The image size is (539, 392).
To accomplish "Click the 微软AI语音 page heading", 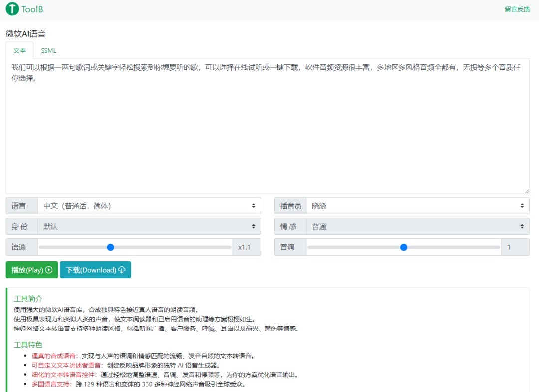I will (x=25, y=34).
